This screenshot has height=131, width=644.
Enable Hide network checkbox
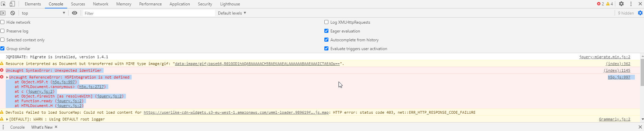(2, 22)
